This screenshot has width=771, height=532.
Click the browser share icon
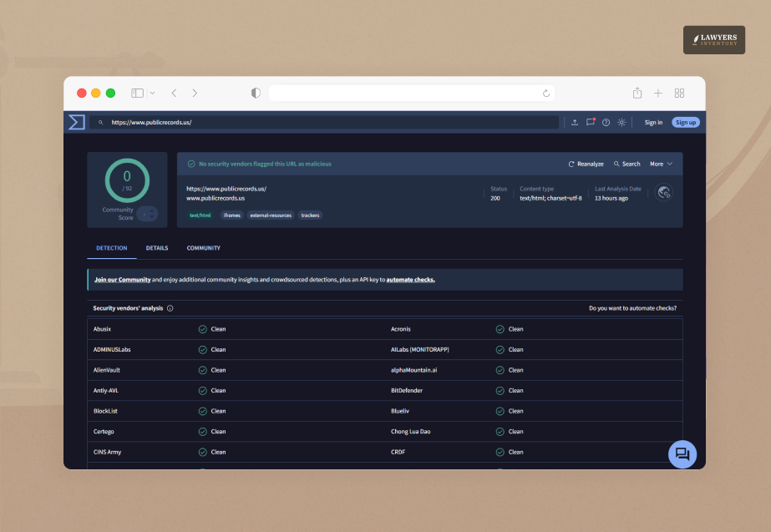637,93
